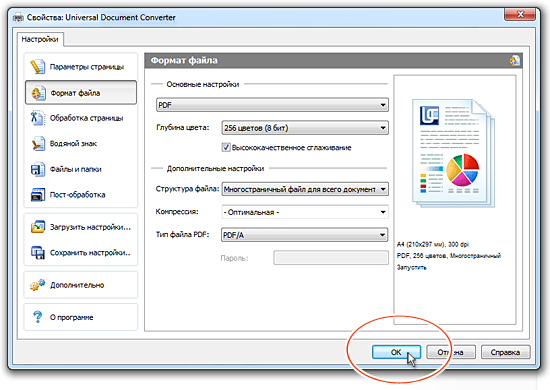Viewport: 550px width, 390px height.
Task: Open the Глубина цвета dropdown
Action: [305, 128]
